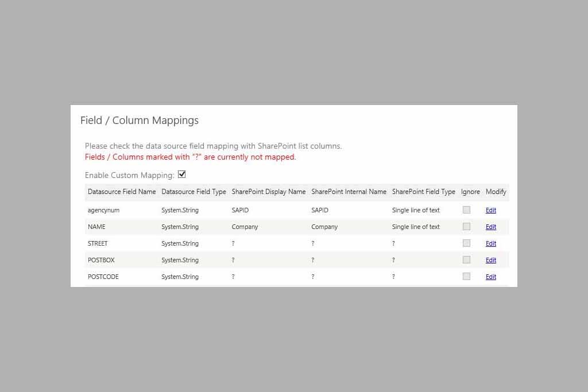
Task: Click the Datasource Field Name column header
Action: pyautogui.click(x=122, y=192)
